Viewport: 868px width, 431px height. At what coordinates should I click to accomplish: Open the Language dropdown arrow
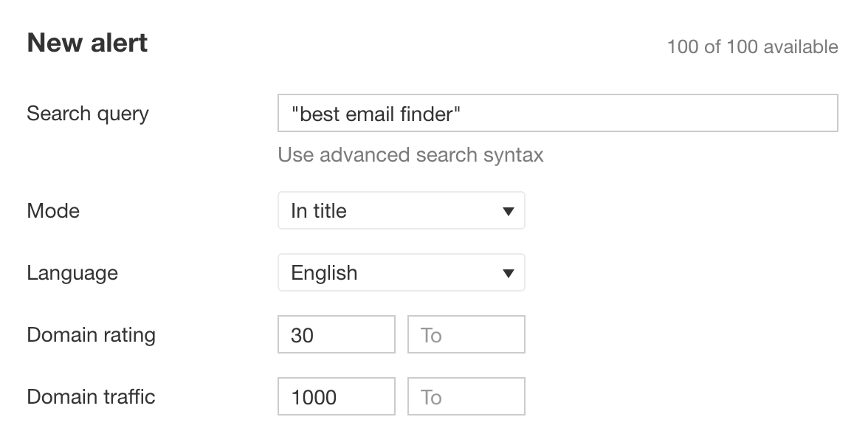coord(509,272)
